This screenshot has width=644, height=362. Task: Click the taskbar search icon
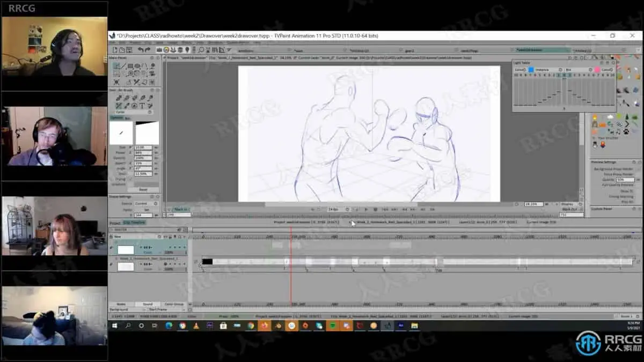point(128,325)
